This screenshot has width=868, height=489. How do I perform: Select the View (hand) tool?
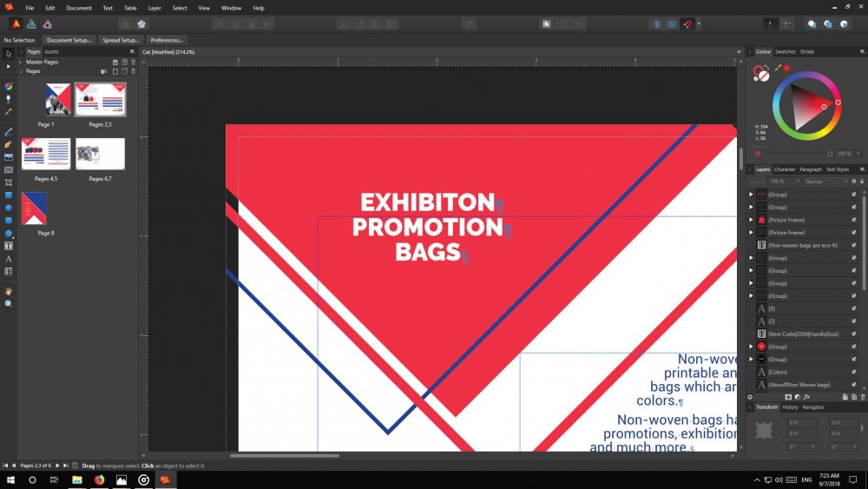[9, 291]
